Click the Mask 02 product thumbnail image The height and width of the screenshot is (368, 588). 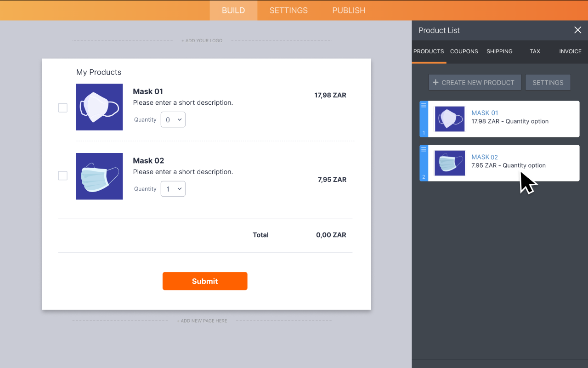(x=99, y=176)
